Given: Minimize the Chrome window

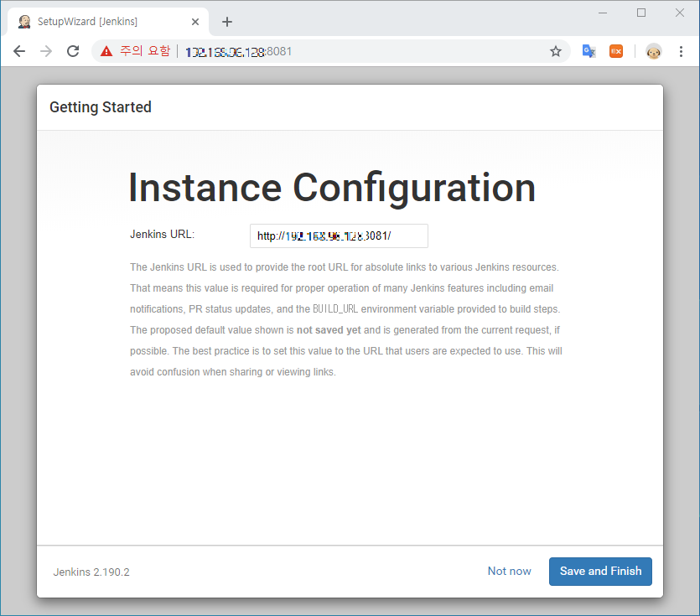Looking at the screenshot, I should [x=603, y=13].
